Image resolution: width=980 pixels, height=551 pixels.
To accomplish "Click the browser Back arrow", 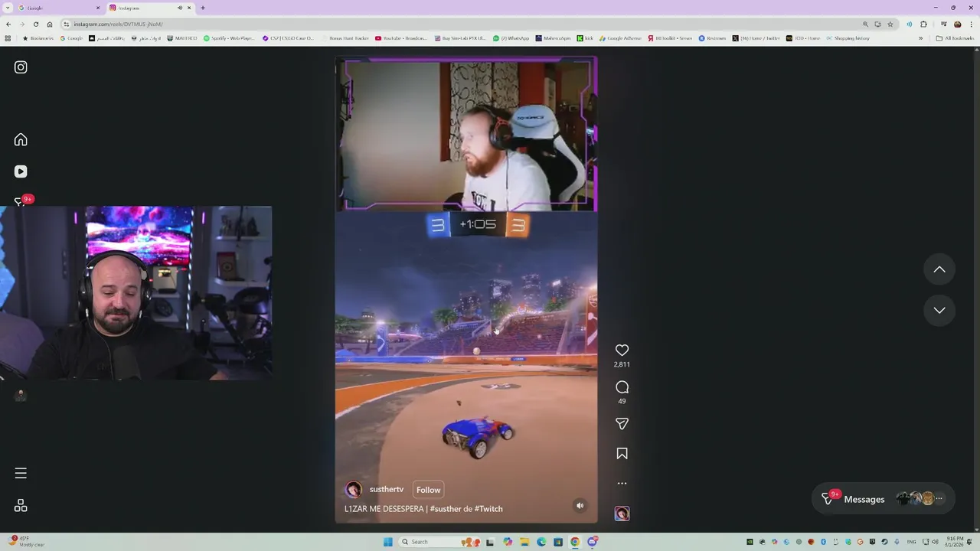I will (x=8, y=24).
